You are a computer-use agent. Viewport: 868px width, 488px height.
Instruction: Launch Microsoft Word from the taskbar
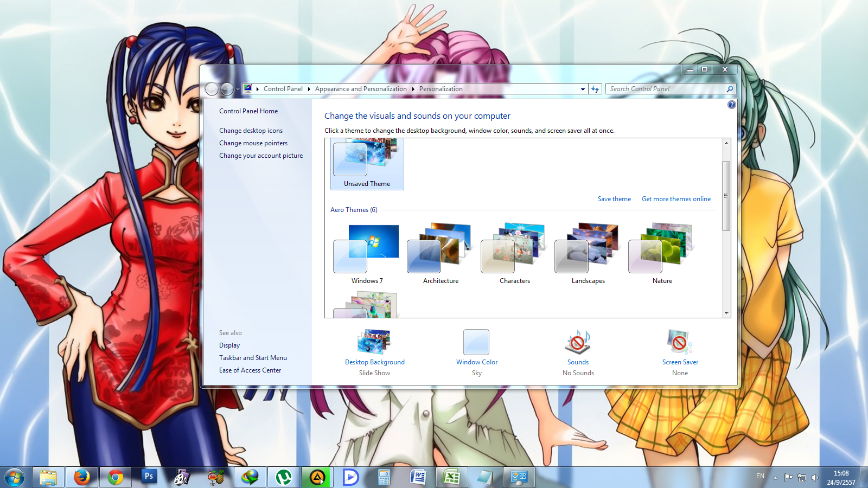point(418,477)
